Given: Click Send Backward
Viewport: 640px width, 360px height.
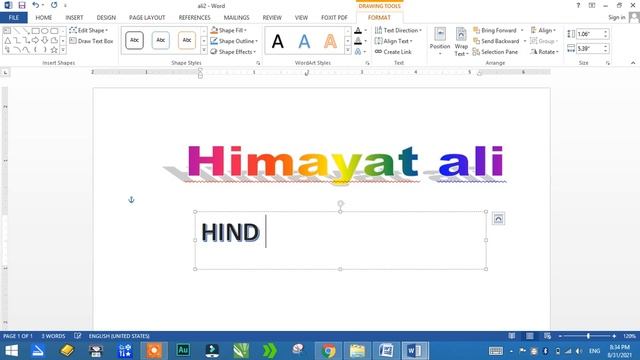Looking at the screenshot, I should click(x=496, y=41).
